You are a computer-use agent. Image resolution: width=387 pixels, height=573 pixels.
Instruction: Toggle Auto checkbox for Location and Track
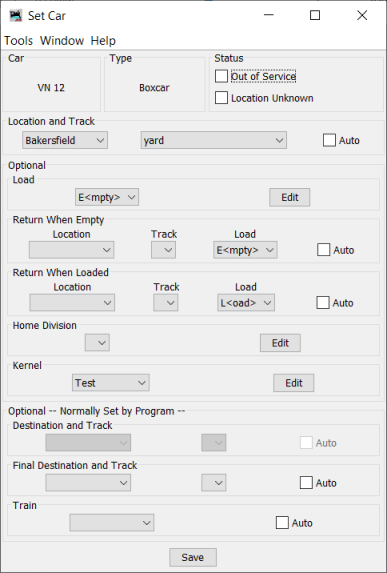pyautogui.click(x=329, y=140)
